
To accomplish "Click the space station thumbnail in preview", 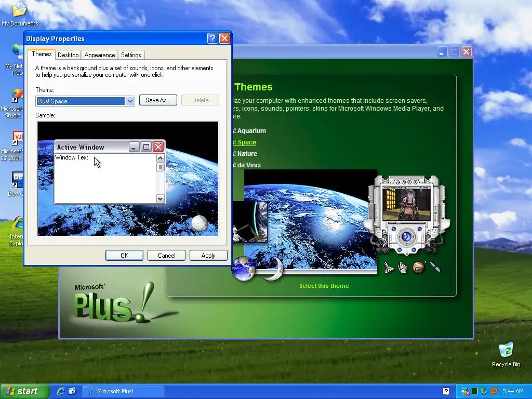I will (250, 221).
